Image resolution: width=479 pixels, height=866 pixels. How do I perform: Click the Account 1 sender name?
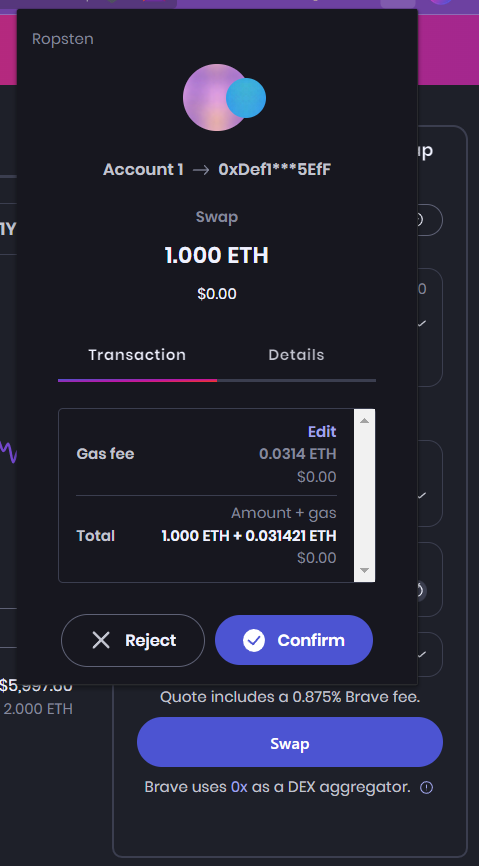pyautogui.click(x=143, y=170)
